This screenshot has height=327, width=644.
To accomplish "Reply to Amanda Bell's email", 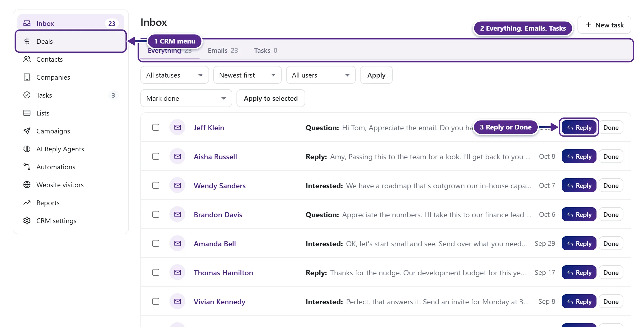I will click(579, 243).
